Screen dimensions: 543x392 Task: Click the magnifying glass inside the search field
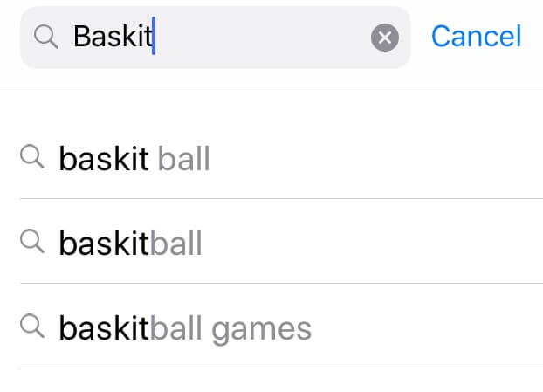[x=45, y=37]
